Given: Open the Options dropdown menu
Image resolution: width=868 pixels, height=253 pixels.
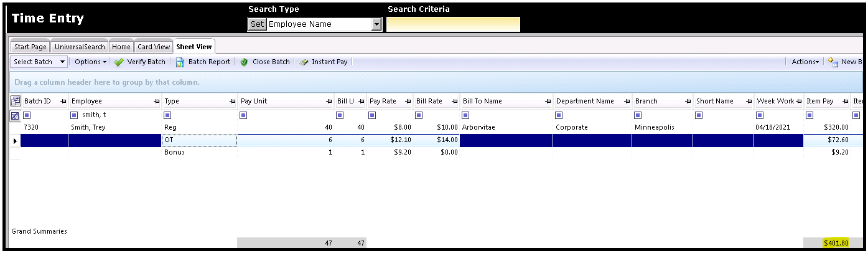Looking at the screenshot, I should 90,62.
